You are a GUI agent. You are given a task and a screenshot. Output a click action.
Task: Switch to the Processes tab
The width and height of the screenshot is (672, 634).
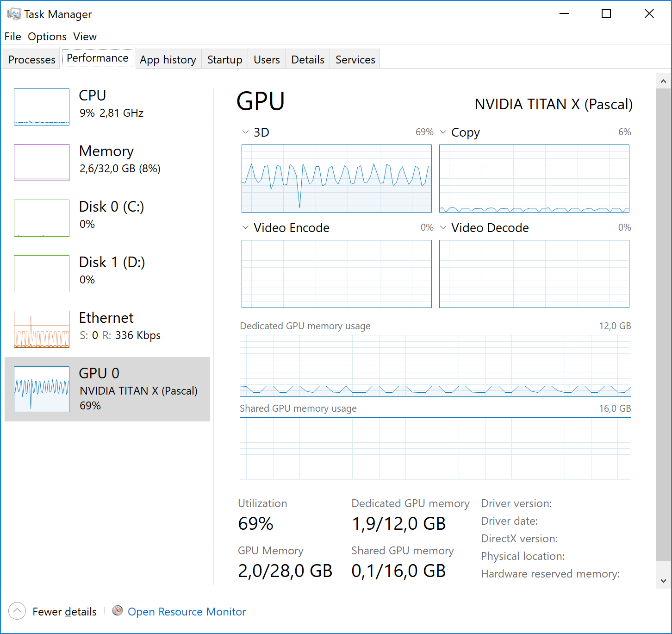(x=32, y=60)
